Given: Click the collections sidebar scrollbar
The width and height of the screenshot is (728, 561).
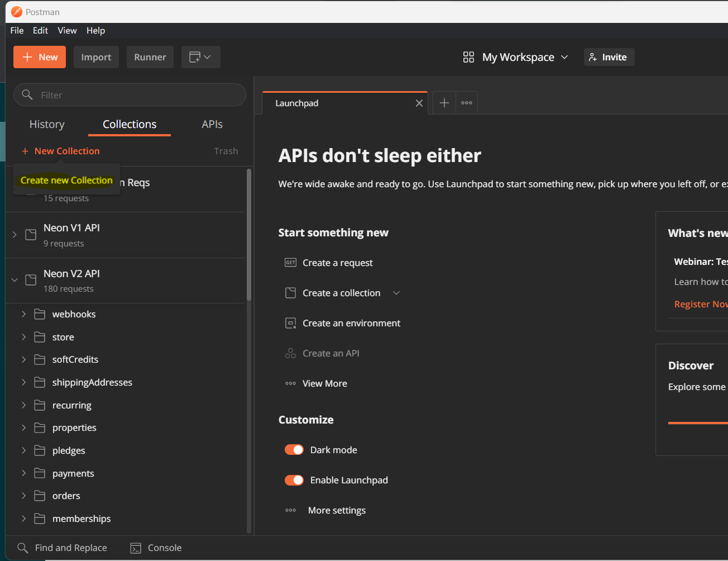Looking at the screenshot, I should coord(249,235).
